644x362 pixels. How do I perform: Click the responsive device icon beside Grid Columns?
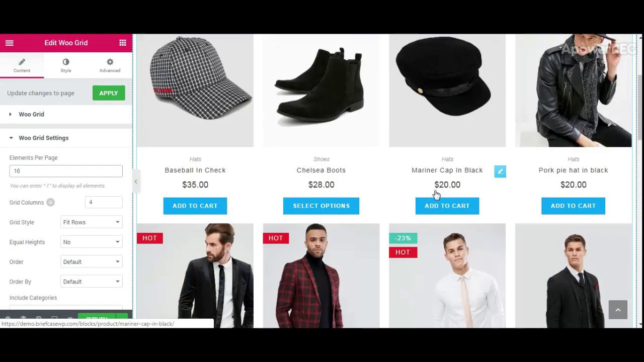tap(50, 202)
